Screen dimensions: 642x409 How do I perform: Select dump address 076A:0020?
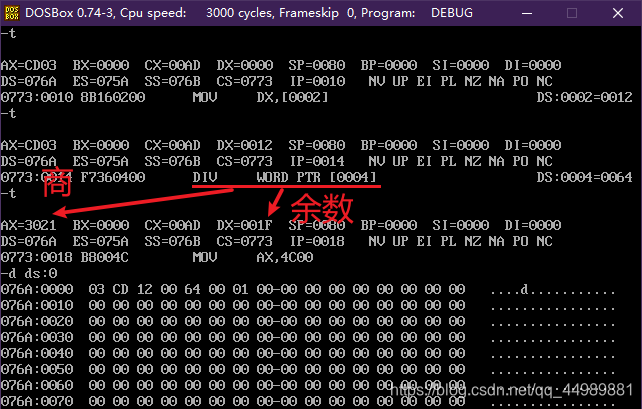pos(37,321)
